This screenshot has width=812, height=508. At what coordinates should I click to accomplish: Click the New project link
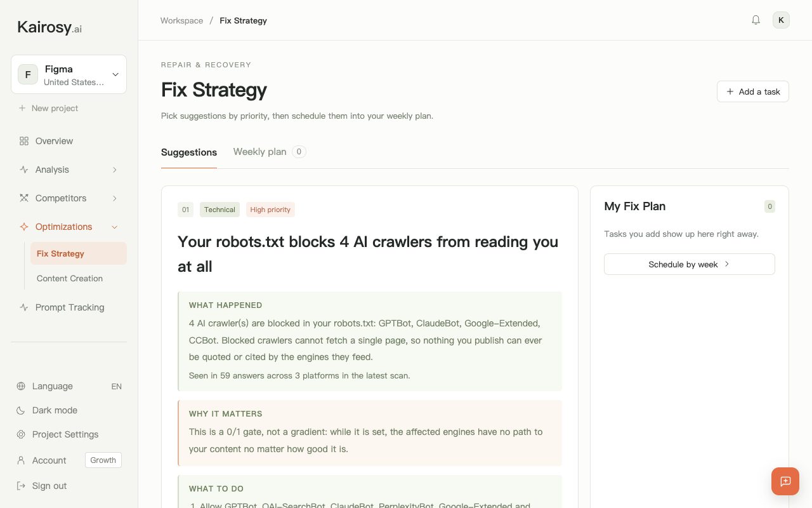(x=49, y=108)
